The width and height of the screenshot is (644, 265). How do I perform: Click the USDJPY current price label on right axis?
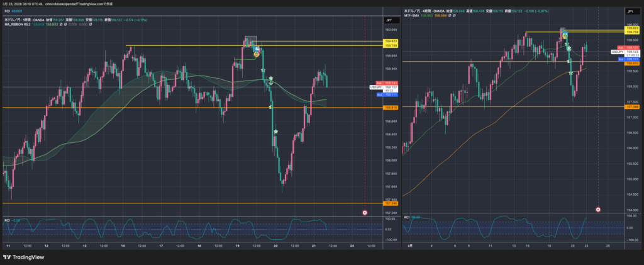tap(618, 52)
